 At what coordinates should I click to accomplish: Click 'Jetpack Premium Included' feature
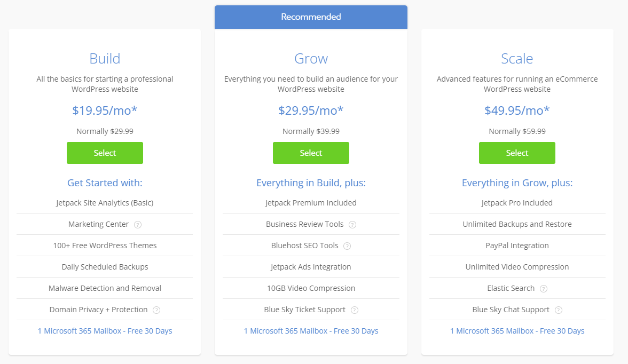click(311, 203)
